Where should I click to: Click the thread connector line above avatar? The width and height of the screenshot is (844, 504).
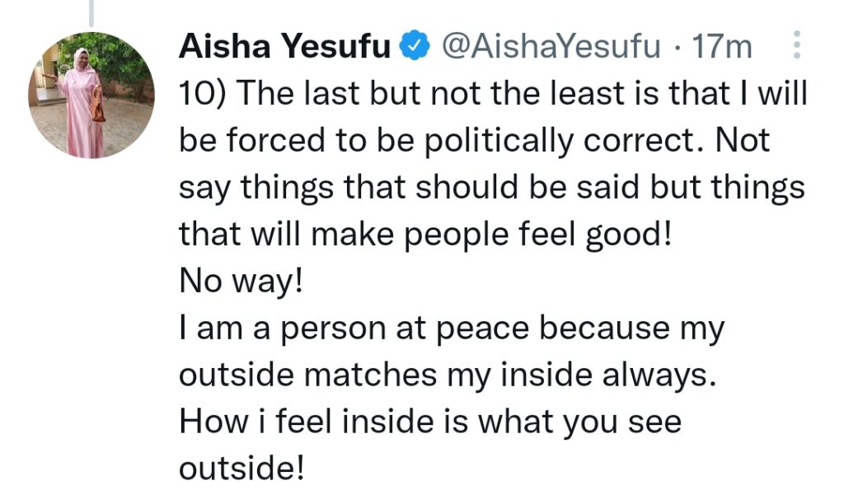coord(91,13)
